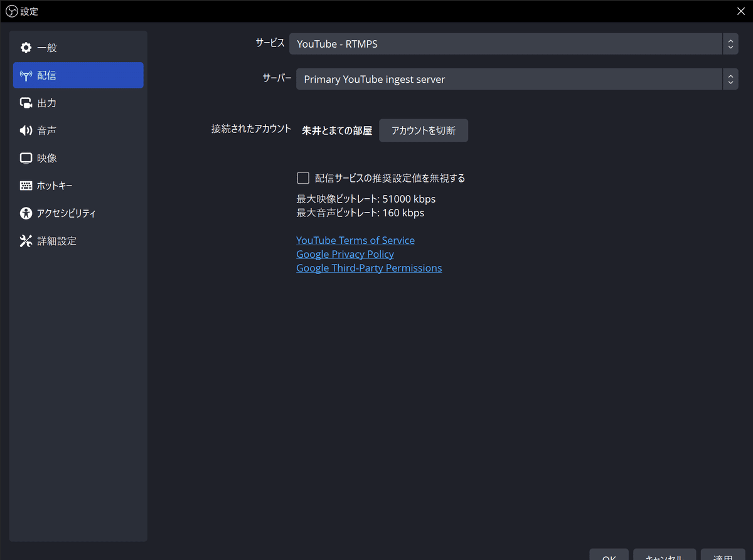
Task: Click the broadcast antenna icon beside 配信
Action: coord(26,75)
